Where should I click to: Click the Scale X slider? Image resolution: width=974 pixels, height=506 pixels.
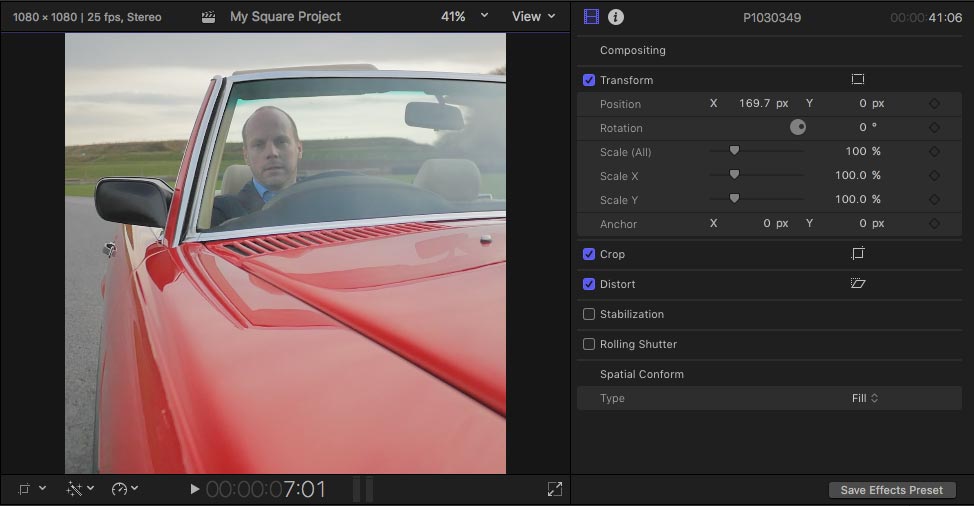[x=757, y=175]
